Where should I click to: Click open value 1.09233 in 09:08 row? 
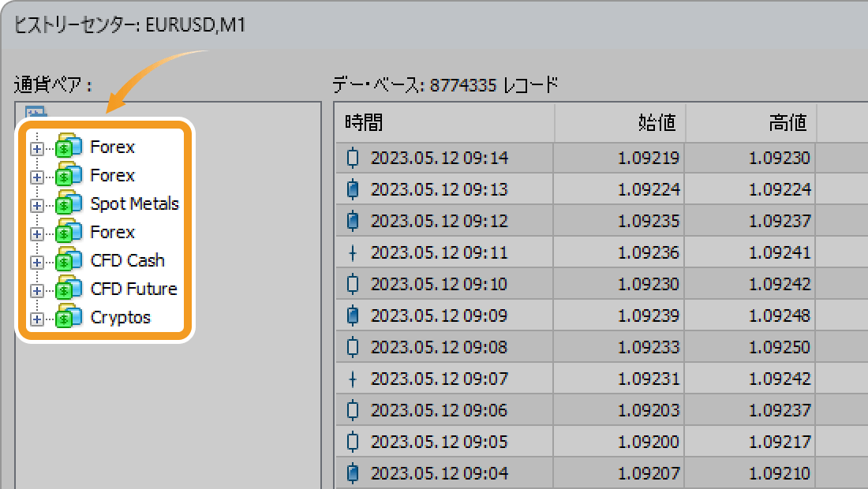coord(648,347)
